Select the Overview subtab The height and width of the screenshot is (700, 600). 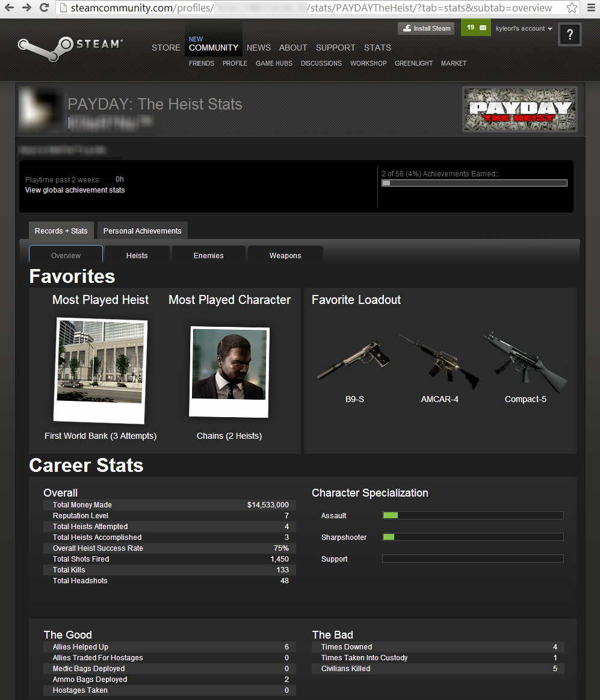click(66, 255)
